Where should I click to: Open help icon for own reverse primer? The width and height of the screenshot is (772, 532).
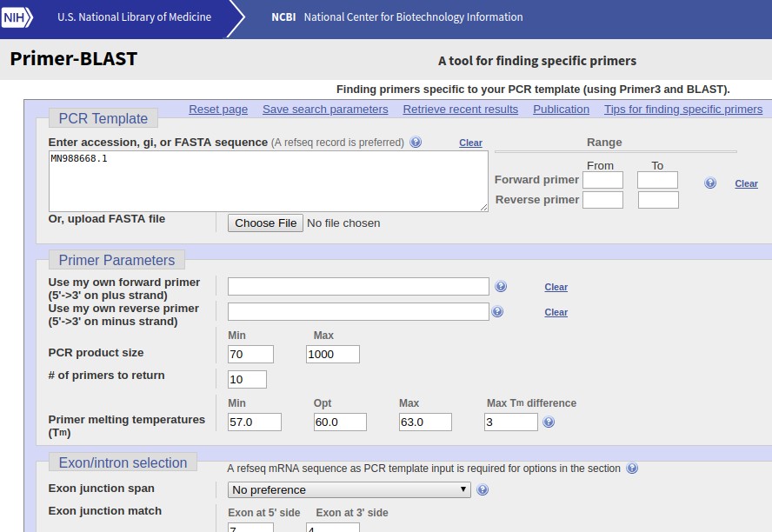coord(497,311)
